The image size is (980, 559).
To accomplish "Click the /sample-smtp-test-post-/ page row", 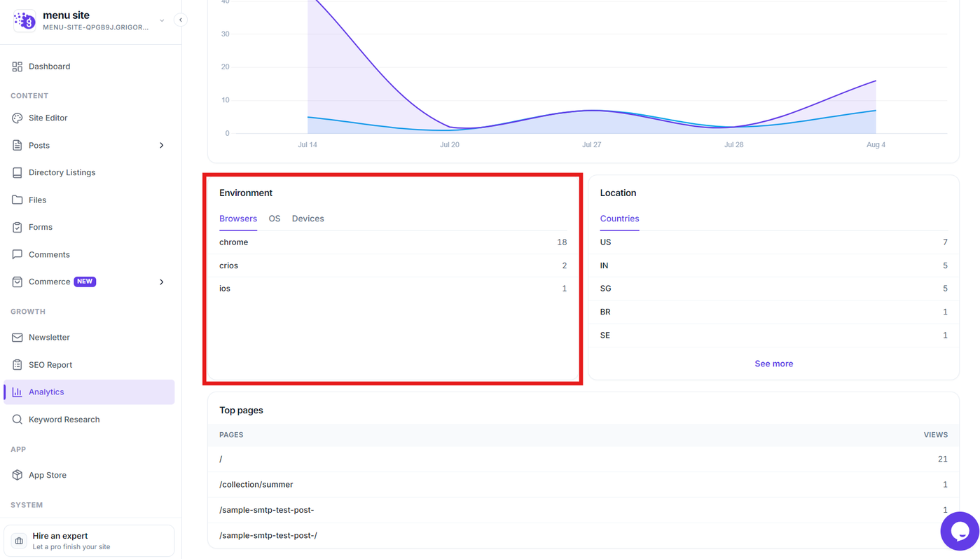I will click(x=584, y=535).
